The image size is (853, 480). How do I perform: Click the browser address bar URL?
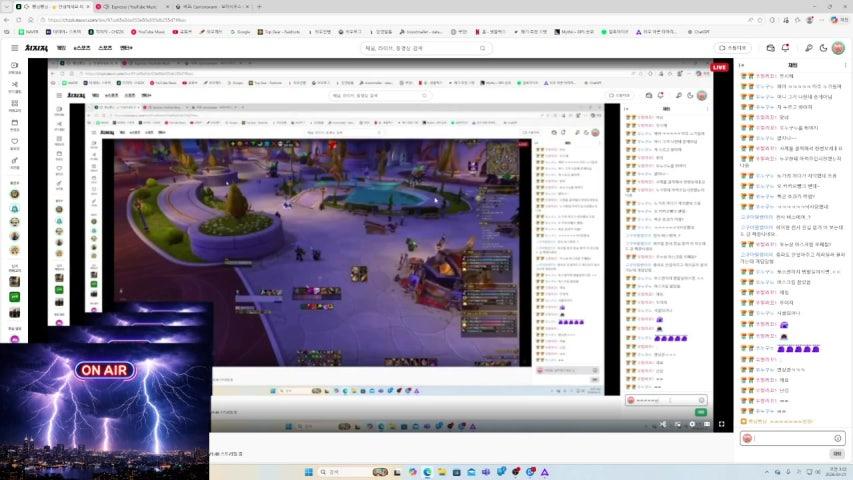[117, 20]
